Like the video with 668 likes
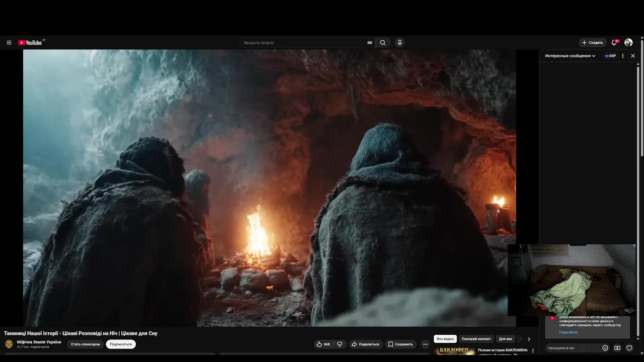644x362 pixels. pyautogui.click(x=323, y=344)
